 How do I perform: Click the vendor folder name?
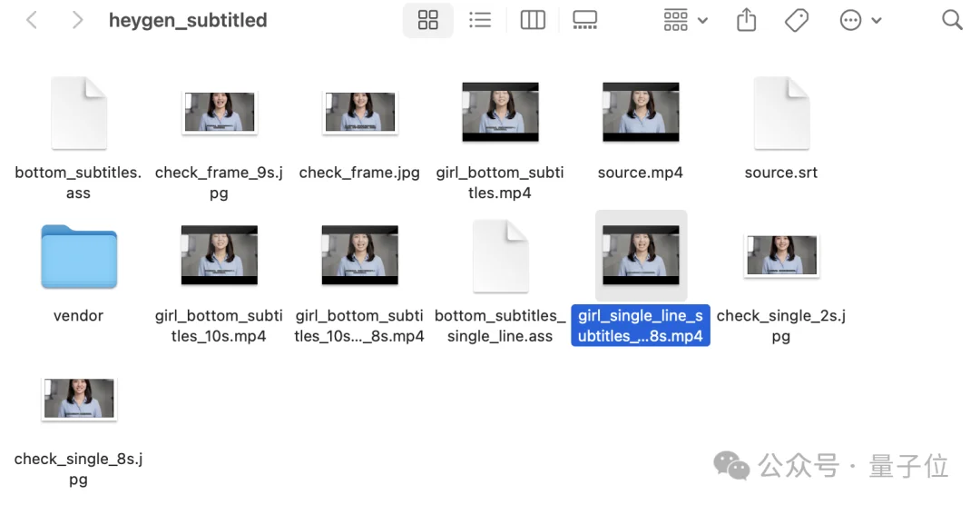coord(79,316)
